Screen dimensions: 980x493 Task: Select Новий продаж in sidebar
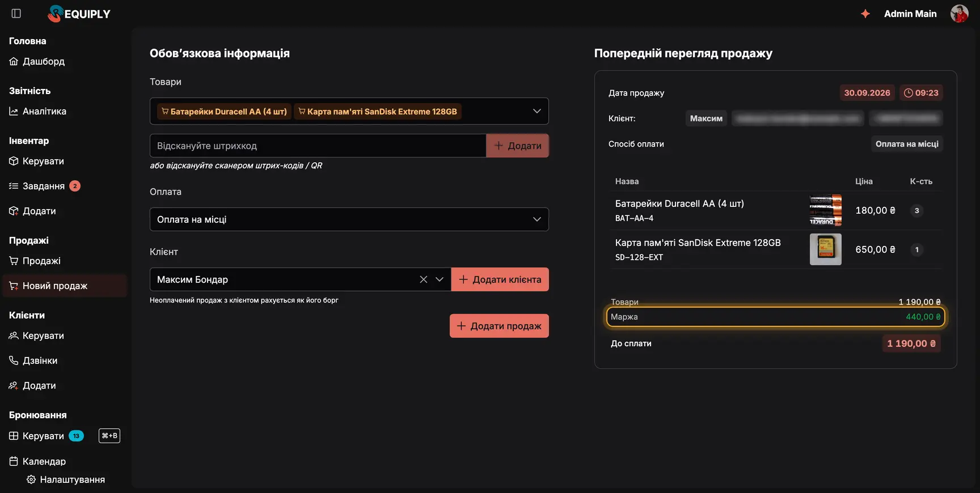click(65, 286)
